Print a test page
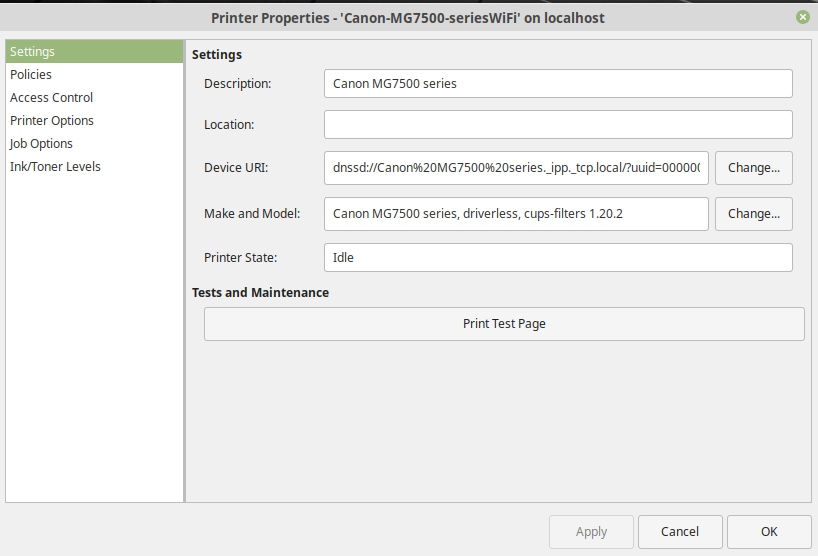 504,324
